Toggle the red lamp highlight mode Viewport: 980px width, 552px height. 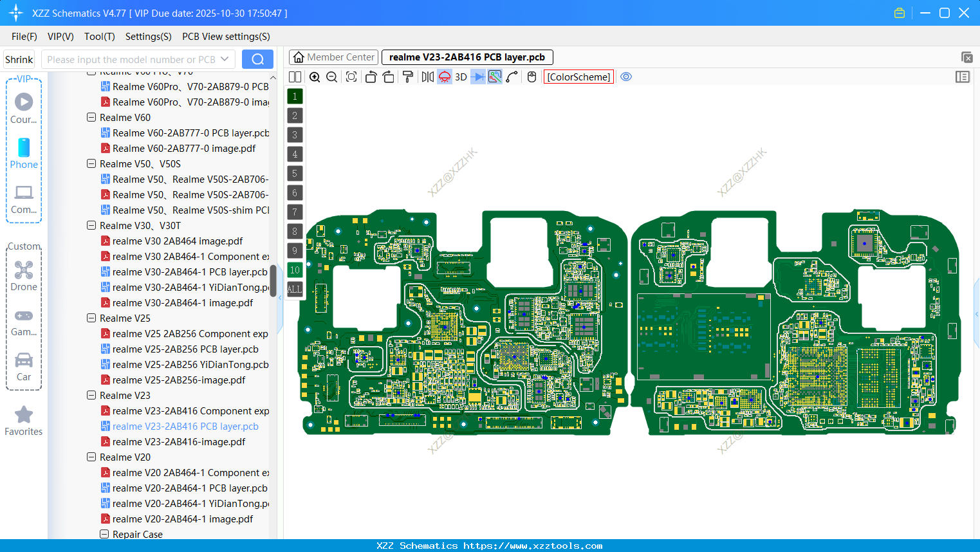(444, 77)
